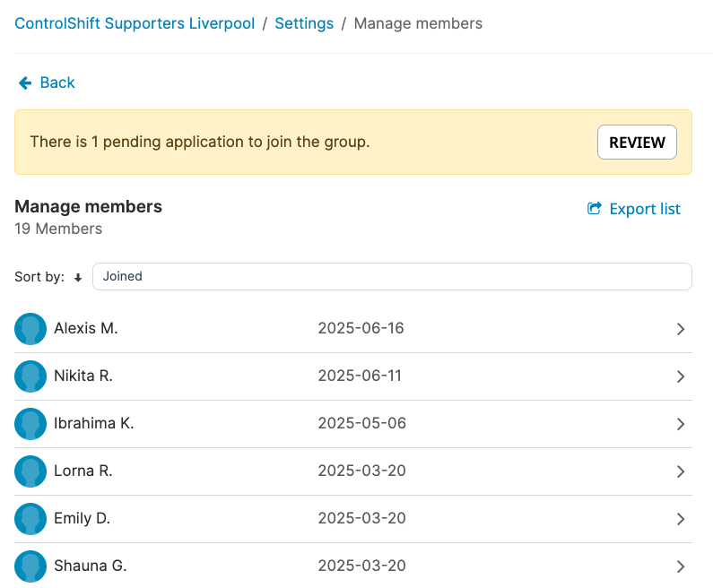The image size is (713, 588).
Task: Go Back to previous page
Action: click(57, 83)
